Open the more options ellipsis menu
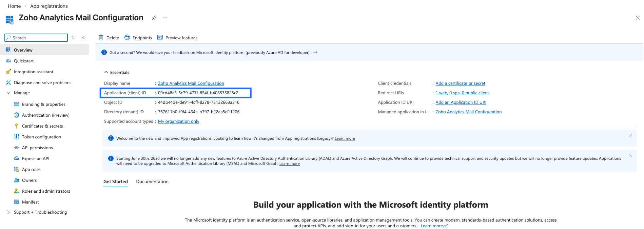Image resolution: width=644 pixels, height=229 pixels. pos(165,18)
